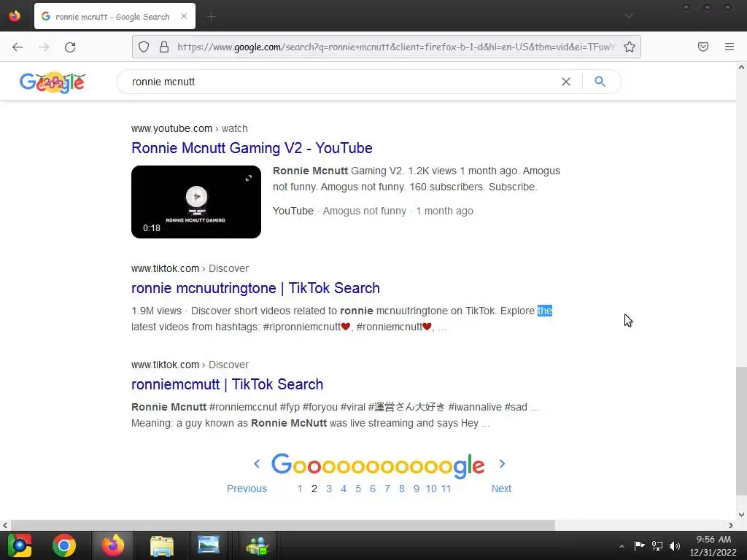
Task: Open the file explorer folder taskbar icon
Action: tap(161, 545)
